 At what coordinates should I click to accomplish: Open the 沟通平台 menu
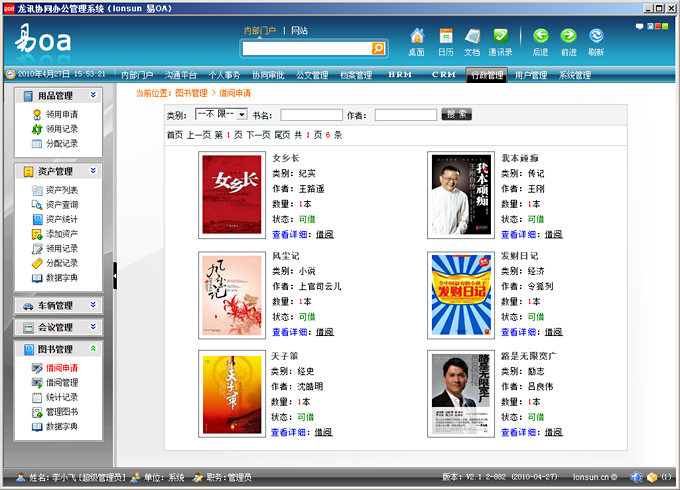(181, 75)
